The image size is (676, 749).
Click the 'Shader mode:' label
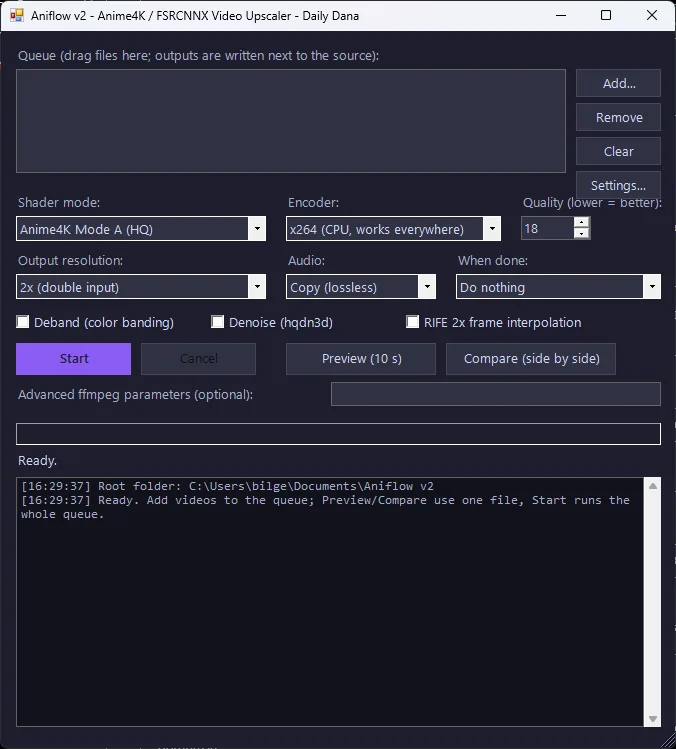click(x=59, y=203)
